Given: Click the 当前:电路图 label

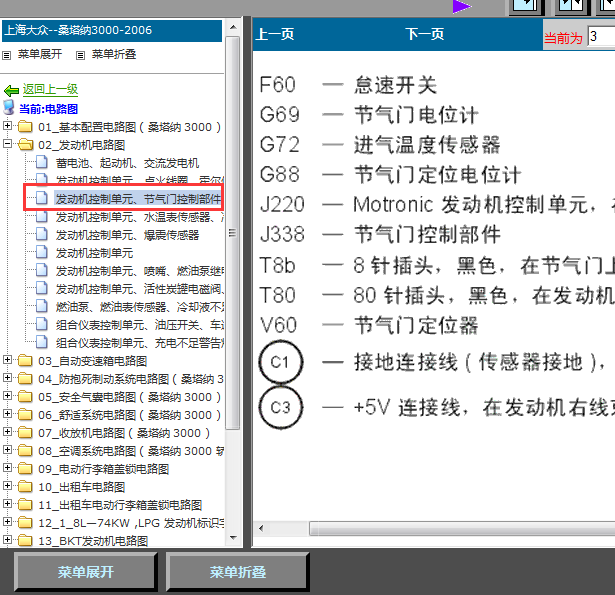Looking at the screenshot, I should 49,109.
